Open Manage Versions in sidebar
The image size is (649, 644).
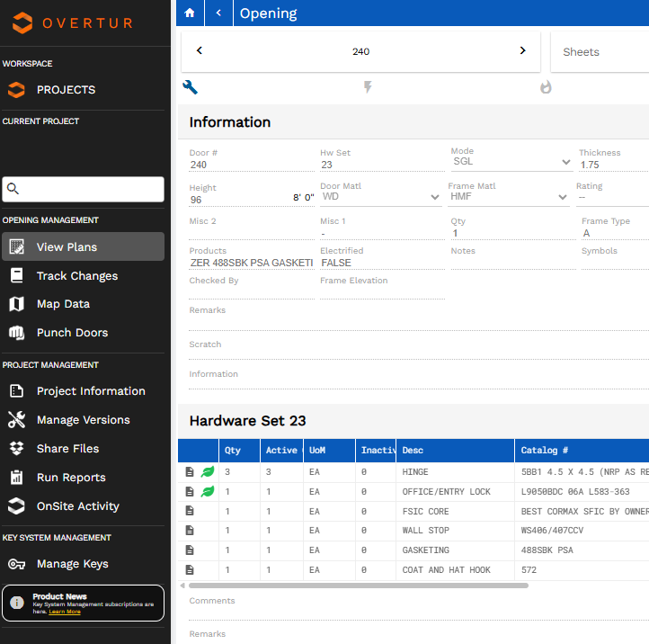[x=83, y=420]
